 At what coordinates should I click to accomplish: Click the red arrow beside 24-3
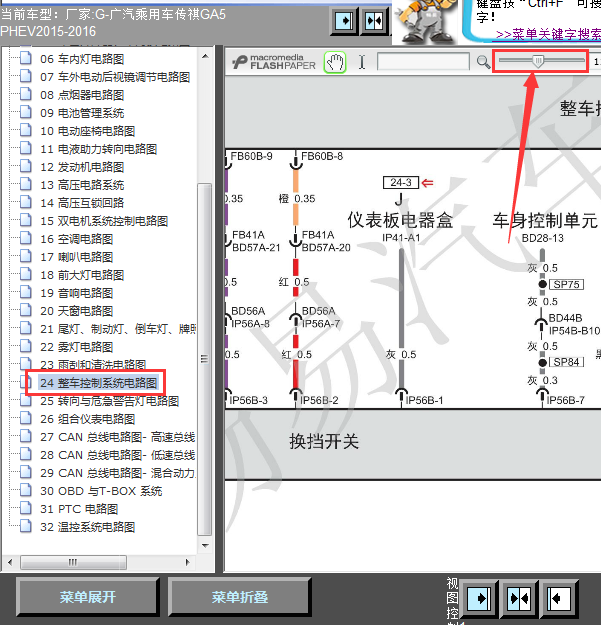(x=427, y=183)
